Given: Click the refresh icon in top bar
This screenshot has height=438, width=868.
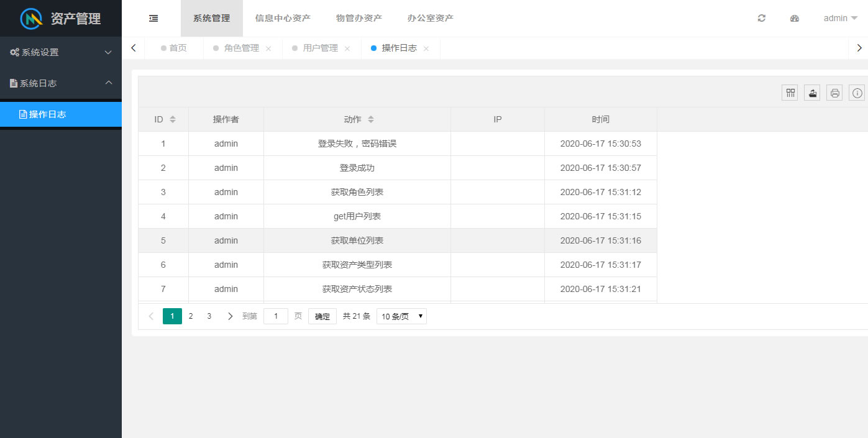Looking at the screenshot, I should click(761, 19).
